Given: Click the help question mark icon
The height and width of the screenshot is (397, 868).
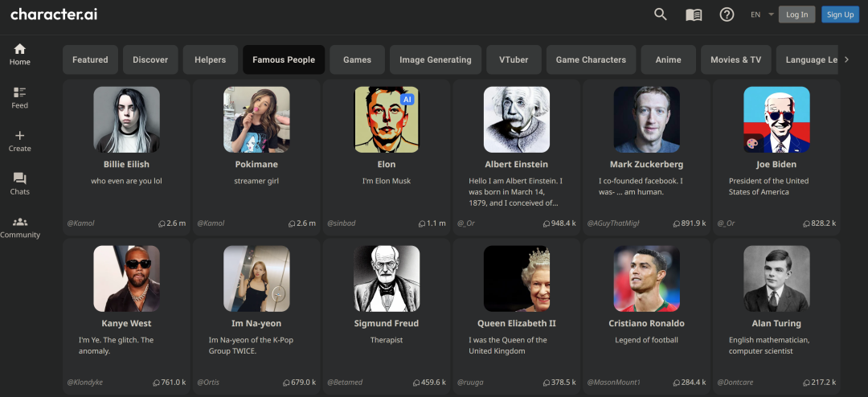Looking at the screenshot, I should click(x=727, y=14).
